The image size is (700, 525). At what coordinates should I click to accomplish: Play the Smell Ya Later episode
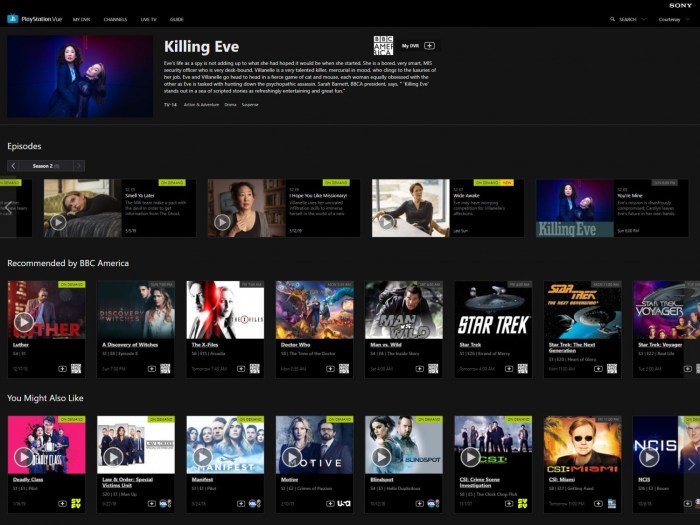(58, 222)
